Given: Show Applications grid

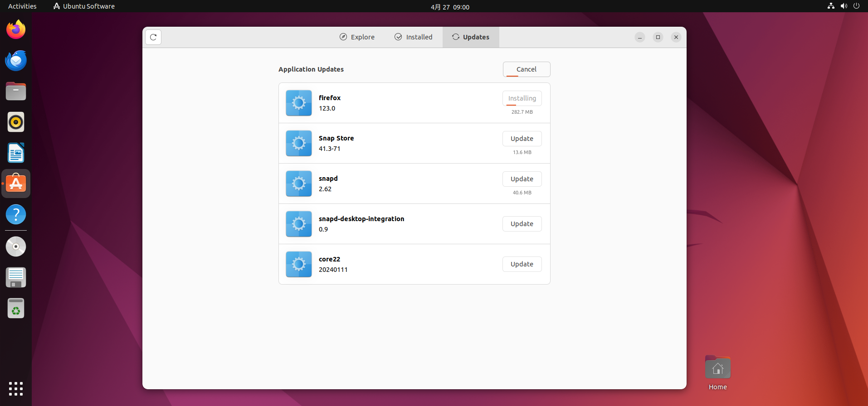Looking at the screenshot, I should click(x=16, y=388).
